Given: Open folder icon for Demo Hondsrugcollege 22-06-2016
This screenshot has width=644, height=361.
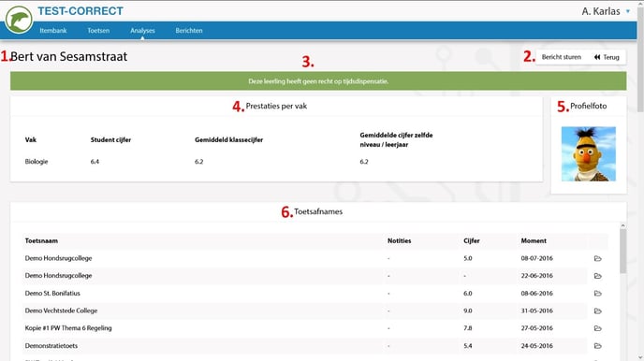Looking at the screenshot, I should point(597,276).
